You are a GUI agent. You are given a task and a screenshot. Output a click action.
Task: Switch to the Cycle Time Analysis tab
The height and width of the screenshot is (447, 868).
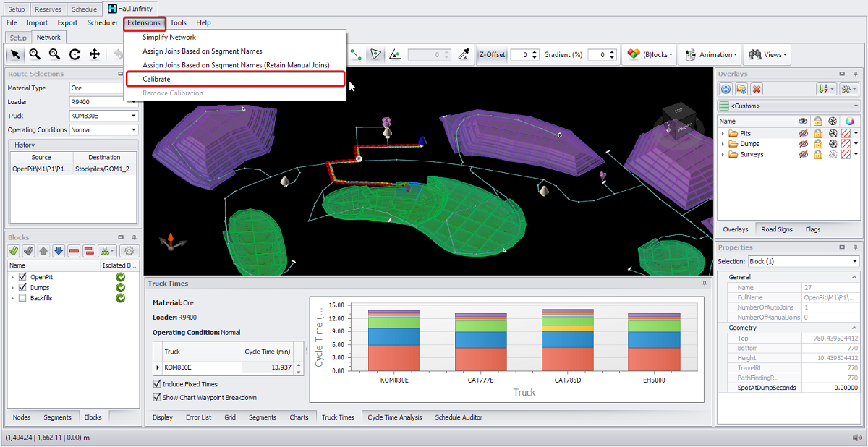395,417
